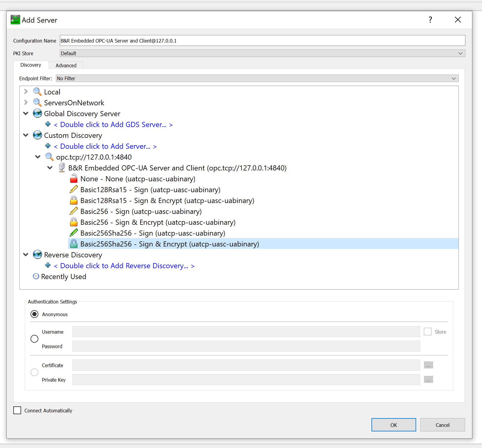Click the magnifier icon for opc.tcp://127.0.0.1:4840
Viewport: 482px width, 448px height.
click(x=50, y=157)
